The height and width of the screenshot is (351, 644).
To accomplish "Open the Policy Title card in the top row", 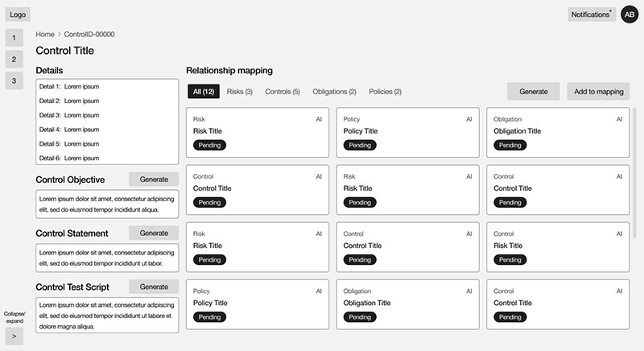I will click(407, 133).
